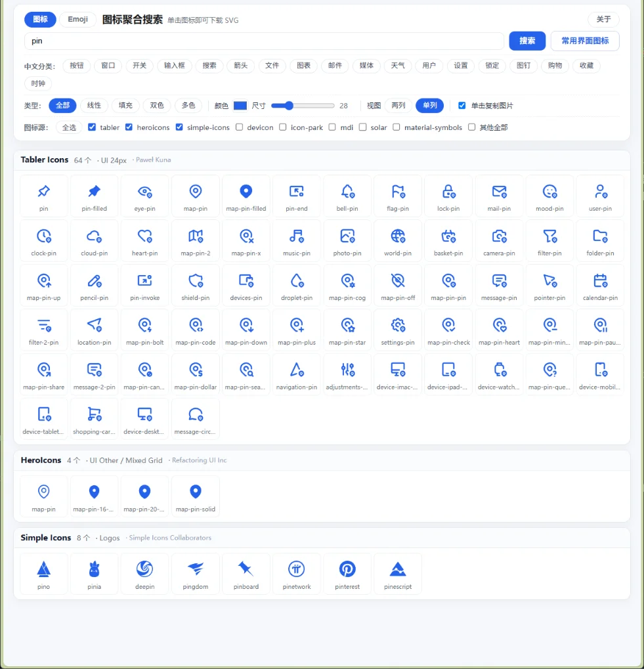Pick the clock-pin icon
This screenshot has height=669, width=644.
(43, 241)
